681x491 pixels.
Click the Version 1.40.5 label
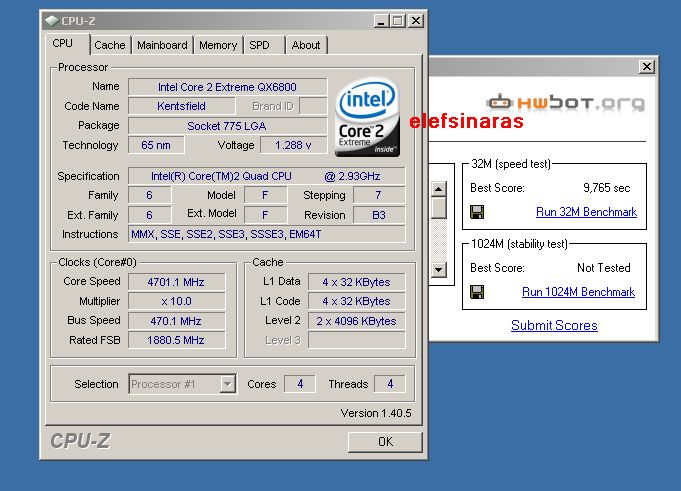376,413
